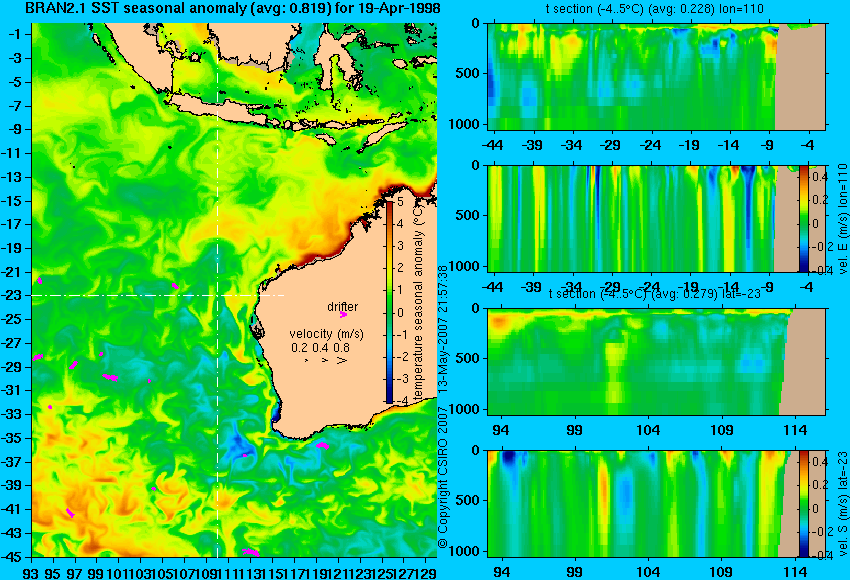Viewport: 850px width, 580px height.
Task: Click the '1000' depth tick of vel. S section
Action: point(463,551)
